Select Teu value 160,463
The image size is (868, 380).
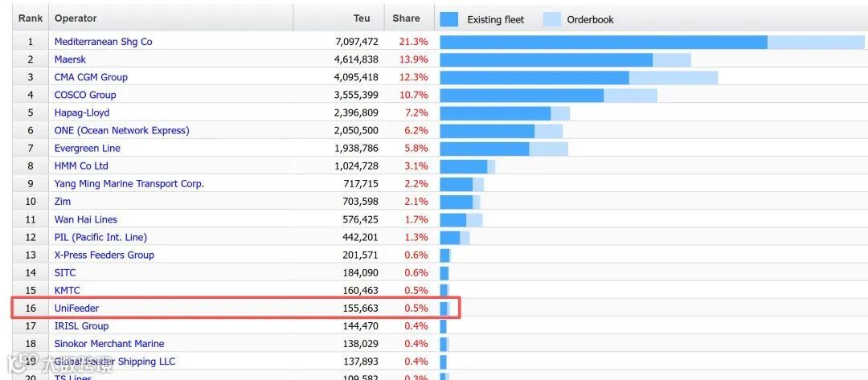(x=361, y=290)
